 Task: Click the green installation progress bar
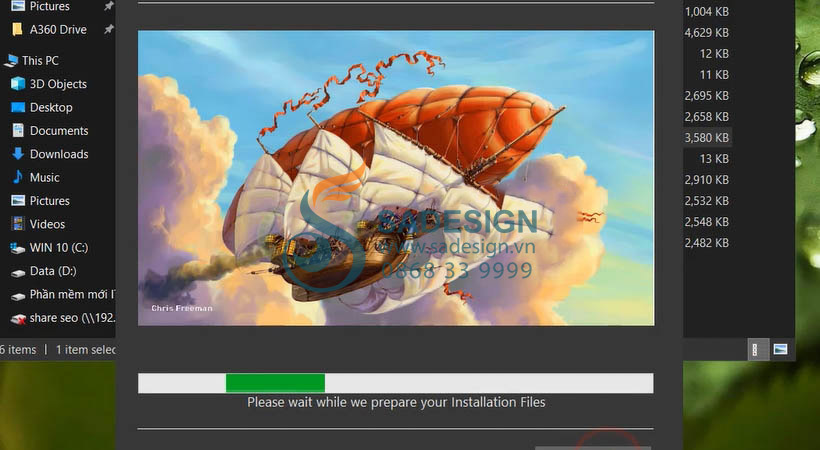275,383
